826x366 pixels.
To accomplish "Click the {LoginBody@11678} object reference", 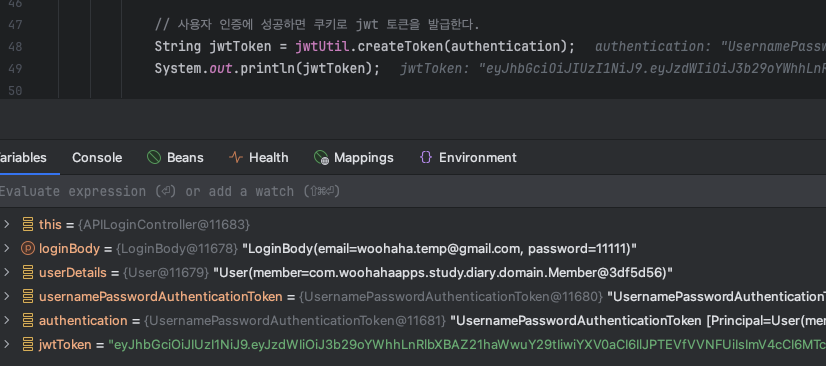I will point(177,249).
